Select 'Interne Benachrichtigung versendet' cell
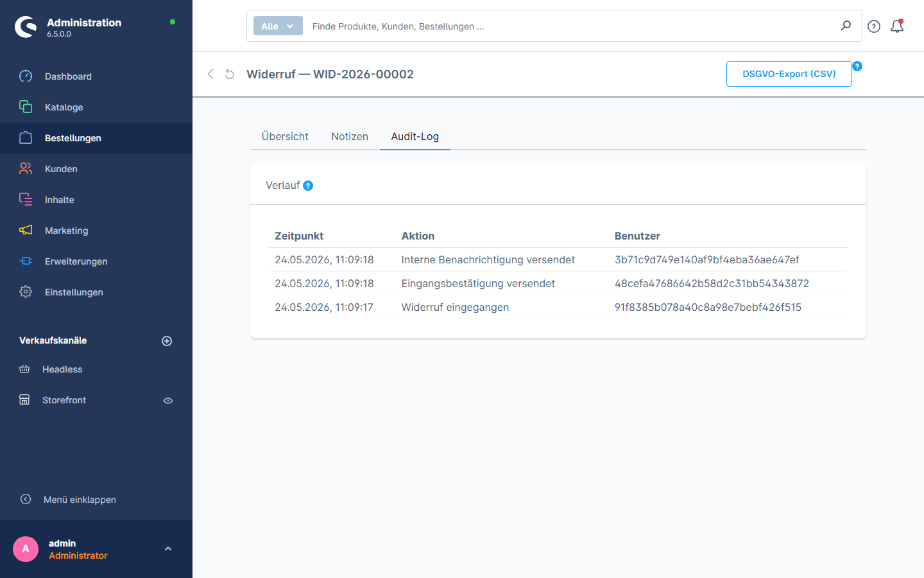 click(488, 259)
